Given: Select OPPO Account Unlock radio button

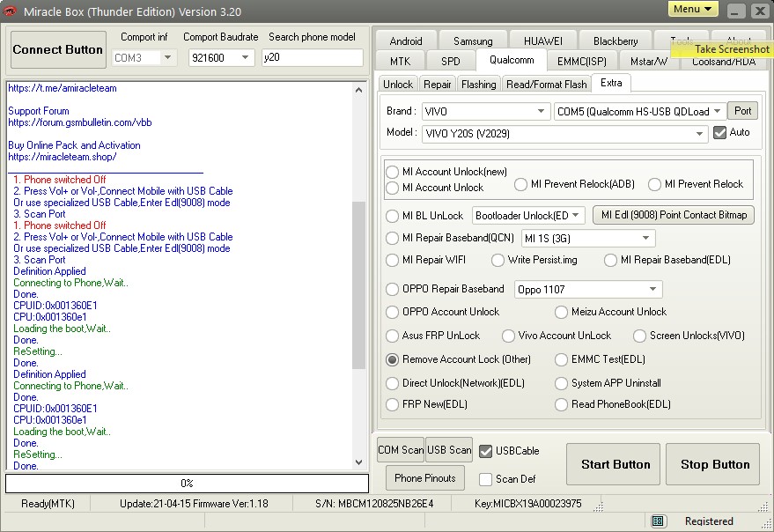Looking at the screenshot, I should 393,312.
